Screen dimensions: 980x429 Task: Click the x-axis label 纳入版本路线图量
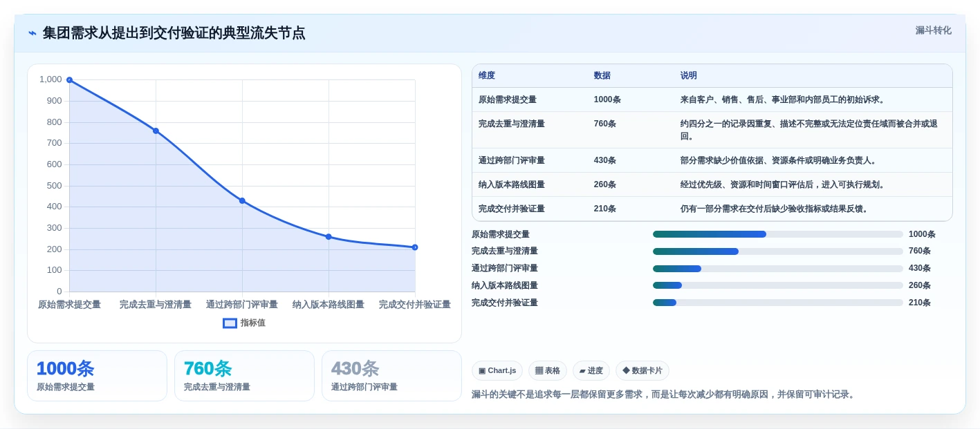tap(329, 305)
